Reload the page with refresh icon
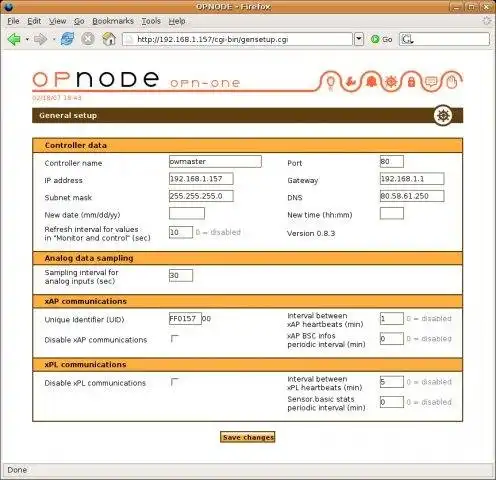The image size is (496, 480). [67, 39]
